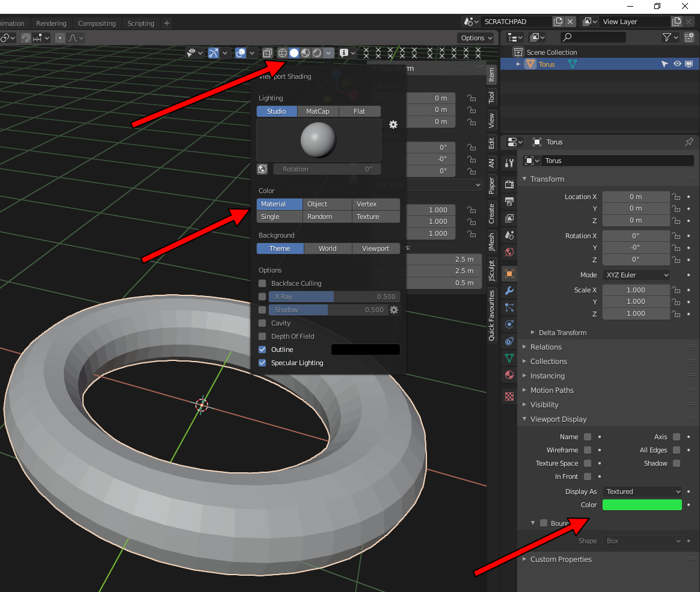Open outliner filter dropdown
Image resolution: width=700 pixels, height=592 pixels.
(x=670, y=37)
